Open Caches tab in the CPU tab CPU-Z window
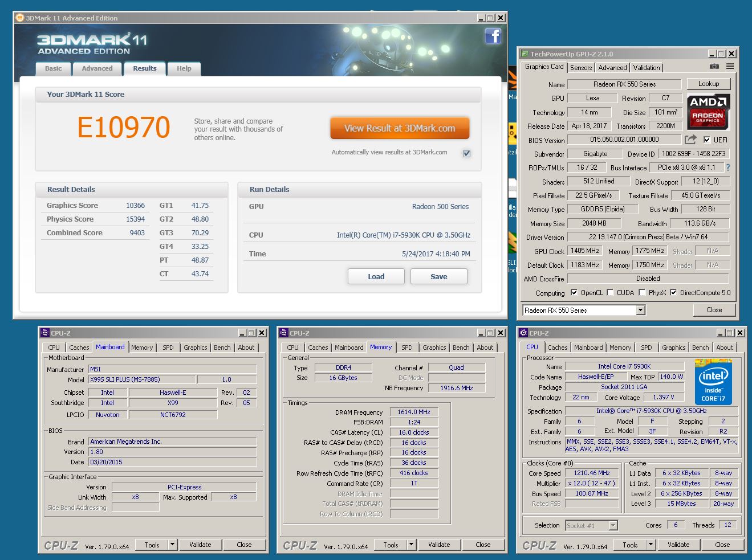Viewport: 752px width, 560px height. pos(558,348)
